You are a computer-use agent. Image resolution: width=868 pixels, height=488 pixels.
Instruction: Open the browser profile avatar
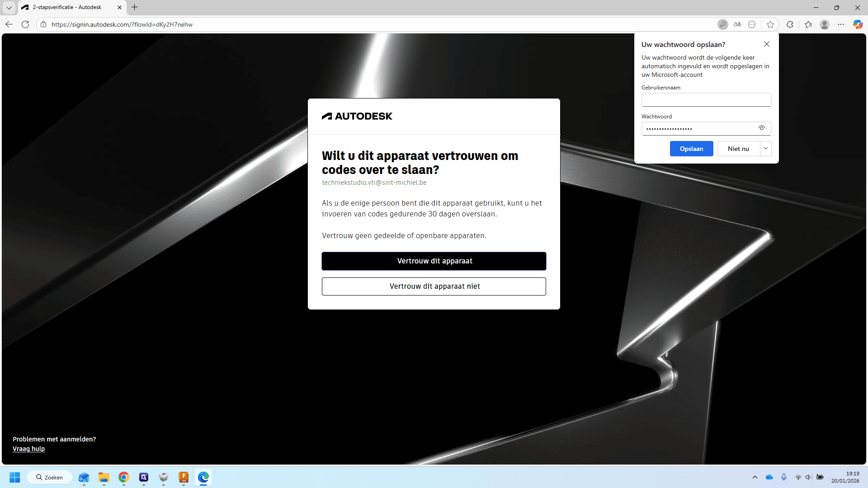click(825, 24)
